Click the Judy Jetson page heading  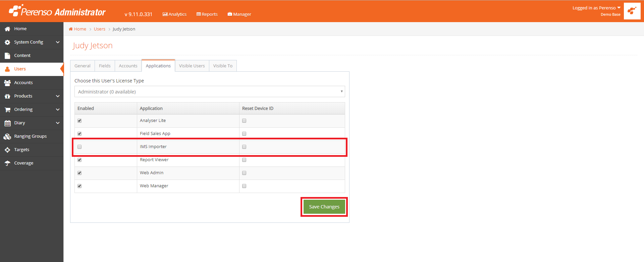[93, 46]
